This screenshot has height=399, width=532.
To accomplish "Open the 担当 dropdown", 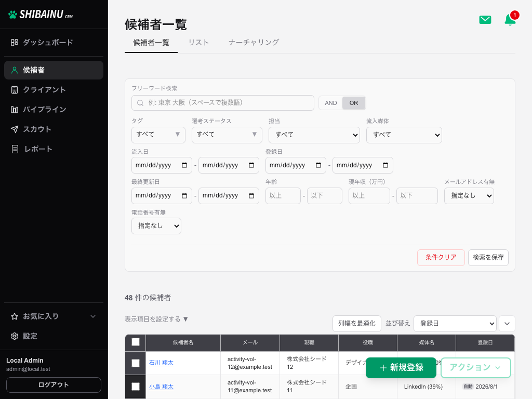I will [x=314, y=135].
